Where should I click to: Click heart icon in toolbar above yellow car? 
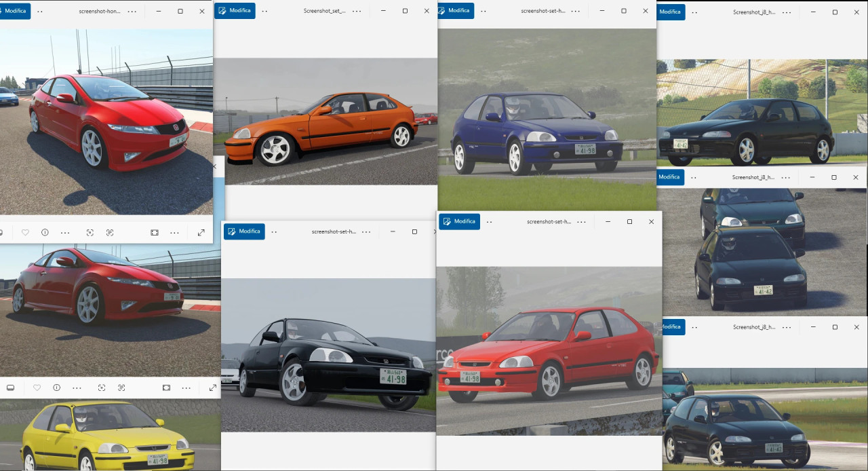37,388
